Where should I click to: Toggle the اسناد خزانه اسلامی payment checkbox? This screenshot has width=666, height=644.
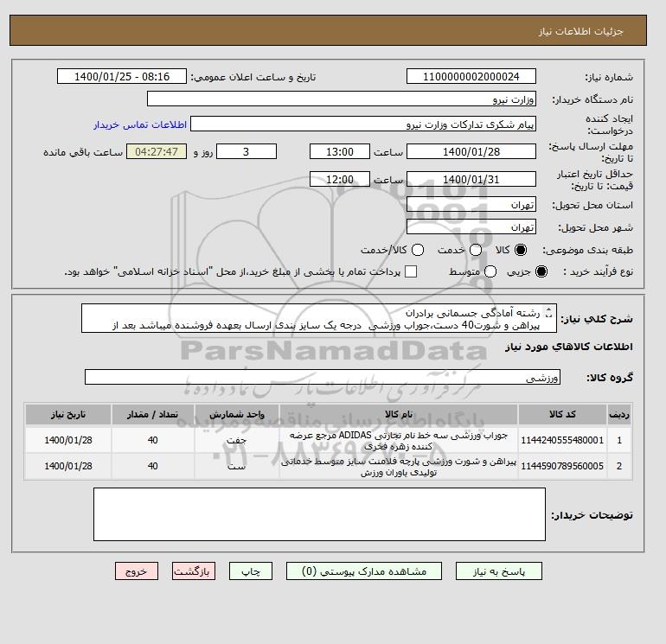tap(411, 271)
